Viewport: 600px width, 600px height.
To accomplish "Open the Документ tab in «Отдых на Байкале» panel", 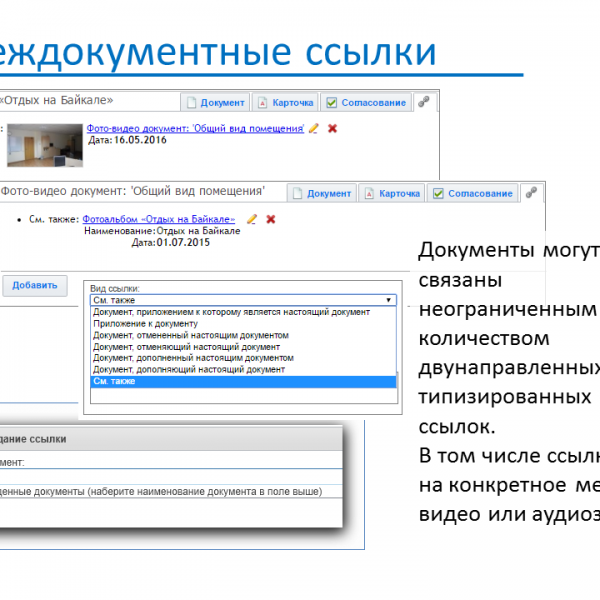I will (x=214, y=103).
